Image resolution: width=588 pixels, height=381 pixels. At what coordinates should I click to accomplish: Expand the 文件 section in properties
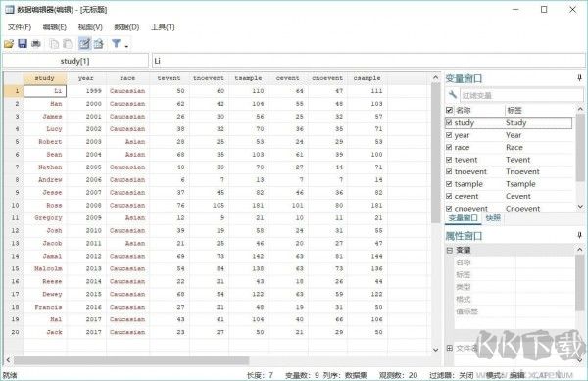click(x=450, y=348)
